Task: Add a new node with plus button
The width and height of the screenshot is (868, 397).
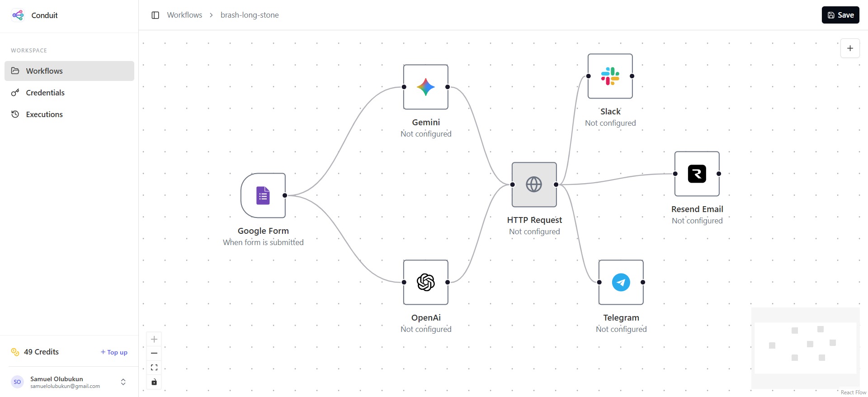Action: (x=850, y=48)
